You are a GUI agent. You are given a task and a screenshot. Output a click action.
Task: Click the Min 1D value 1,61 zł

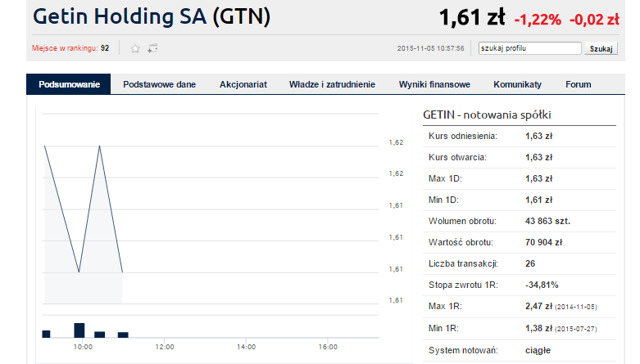pyautogui.click(x=538, y=200)
